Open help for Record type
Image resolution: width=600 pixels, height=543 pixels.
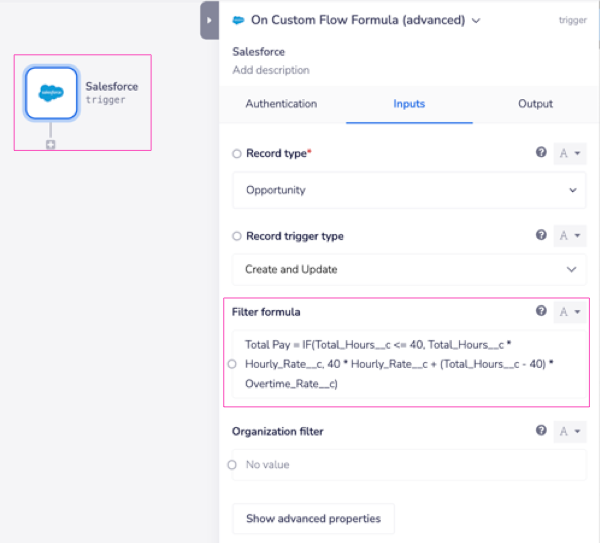tap(541, 152)
